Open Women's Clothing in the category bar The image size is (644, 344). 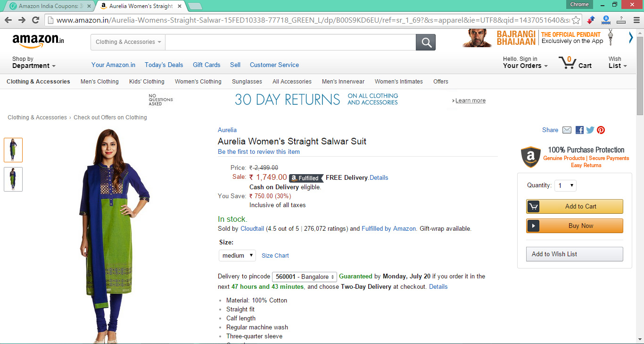tap(198, 82)
